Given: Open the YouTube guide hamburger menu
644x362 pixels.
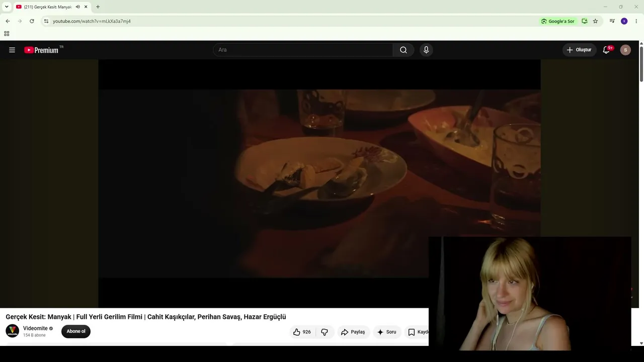Looking at the screenshot, I should click(12, 50).
